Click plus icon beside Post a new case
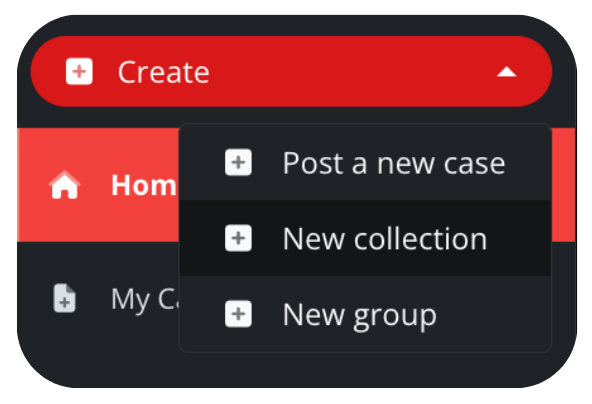Screen dimensions: 592x404 (238, 162)
